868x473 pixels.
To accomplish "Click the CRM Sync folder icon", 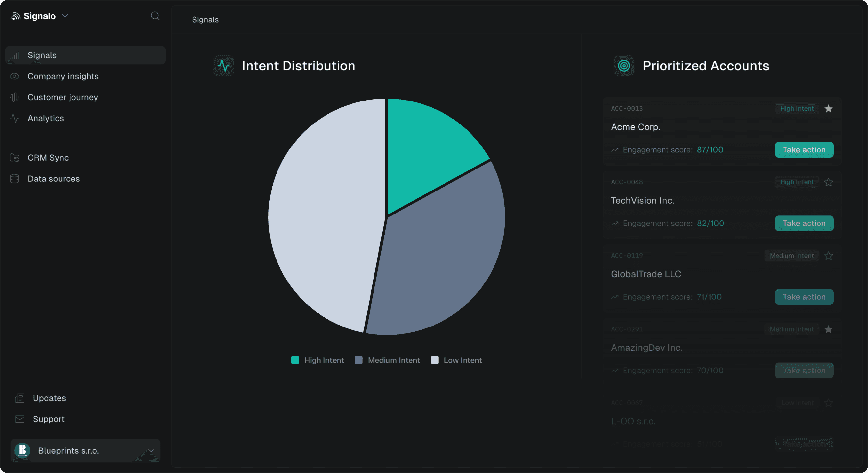I will point(14,158).
